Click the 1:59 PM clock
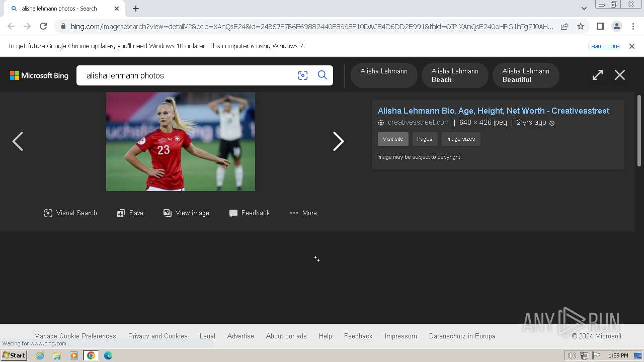The width and height of the screenshot is (644, 362). (x=618, y=355)
